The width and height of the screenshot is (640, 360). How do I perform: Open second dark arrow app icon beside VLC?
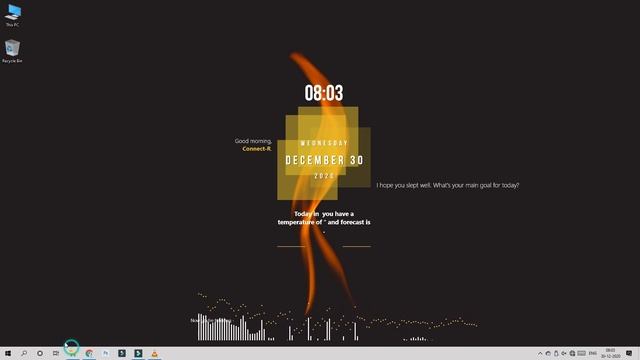click(x=138, y=353)
